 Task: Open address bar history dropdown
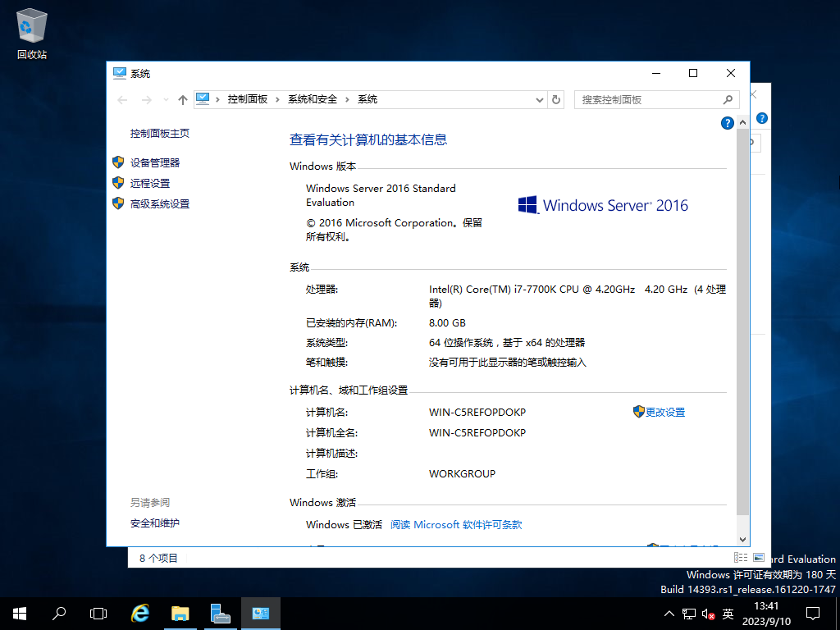[x=540, y=99]
